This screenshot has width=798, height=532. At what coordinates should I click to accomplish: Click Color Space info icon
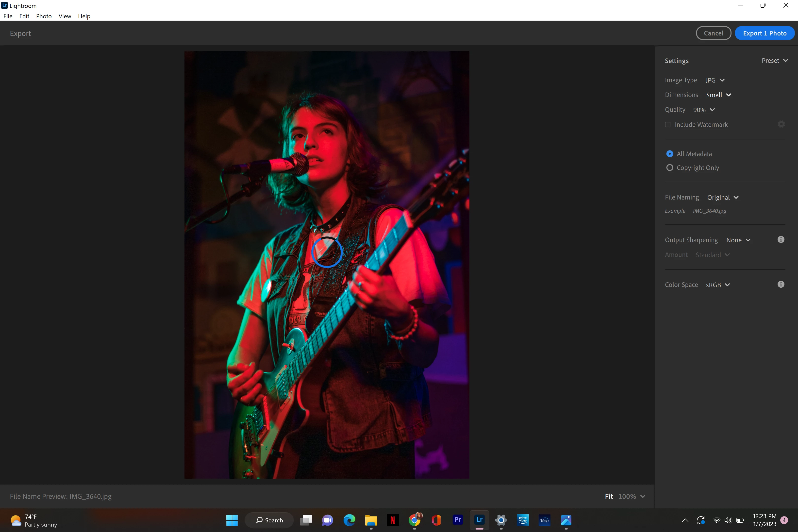[x=781, y=284]
